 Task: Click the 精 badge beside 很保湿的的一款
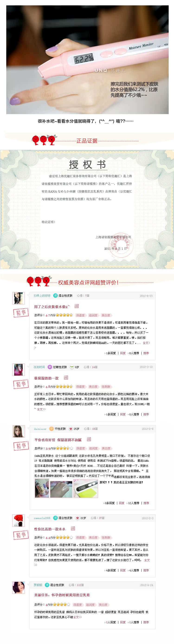[x=66, y=377]
